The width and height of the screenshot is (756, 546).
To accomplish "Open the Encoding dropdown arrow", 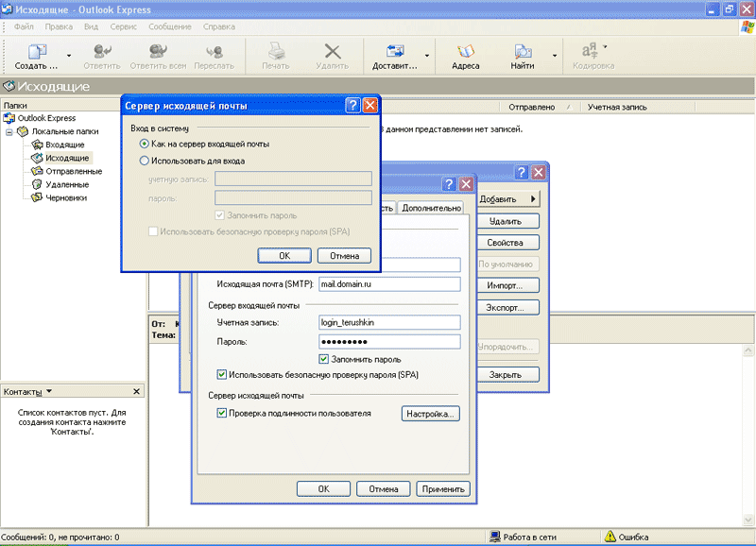I will tap(605, 46).
